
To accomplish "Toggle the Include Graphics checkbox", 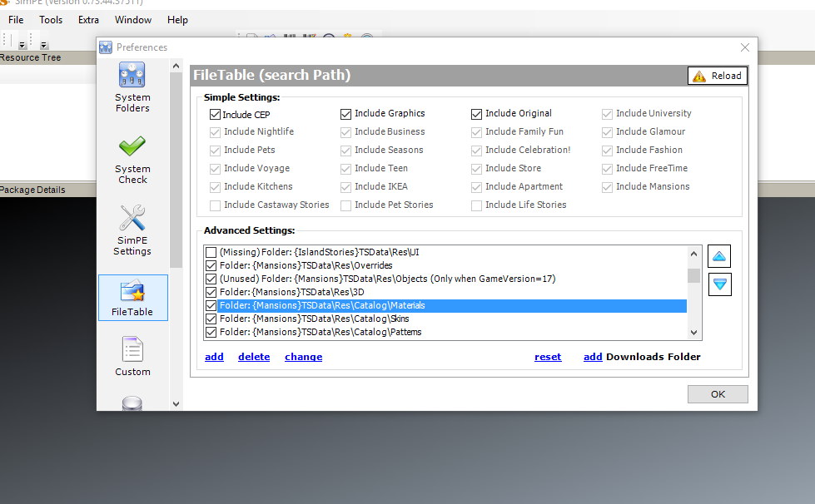I will pos(346,114).
